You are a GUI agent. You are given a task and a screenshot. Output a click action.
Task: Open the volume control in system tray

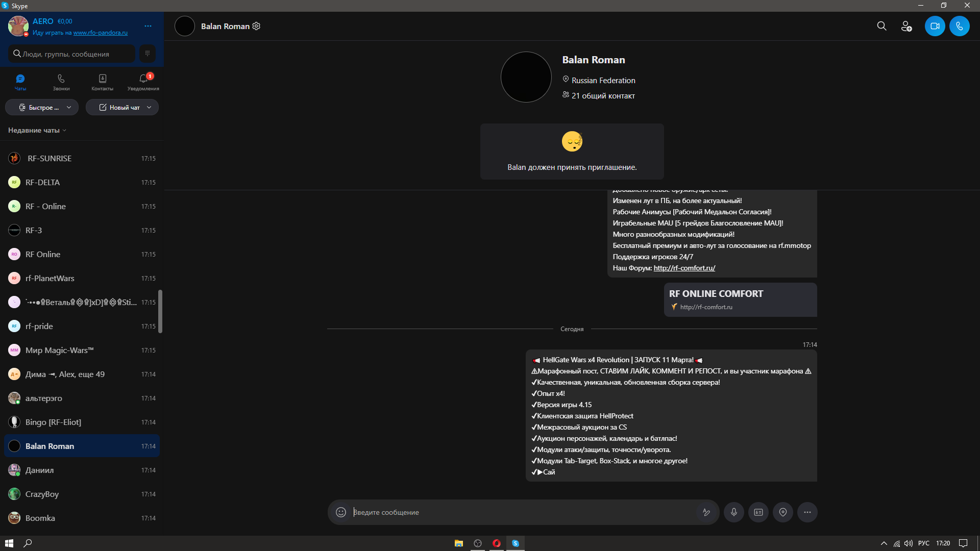[x=909, y=543]
